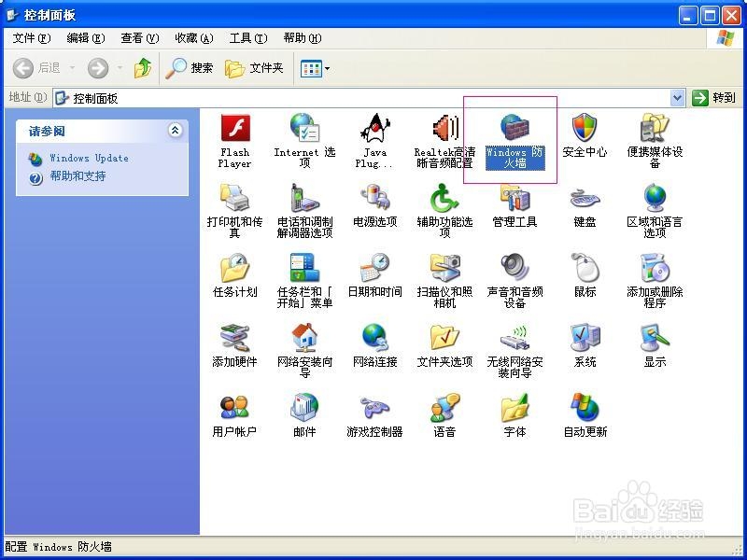Screen dimensions: 747x560
Task: Open the forward button history dropdown arrow
Action: (120, 68)
